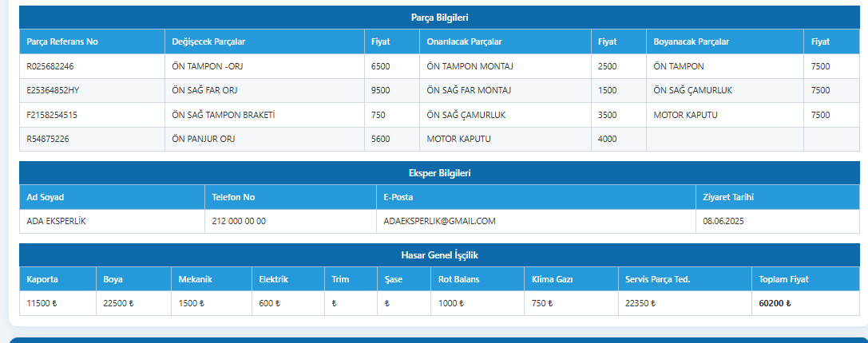Select the total price 60200 ₺
Viewport: 868px width, 343px height.
point(775,303)
